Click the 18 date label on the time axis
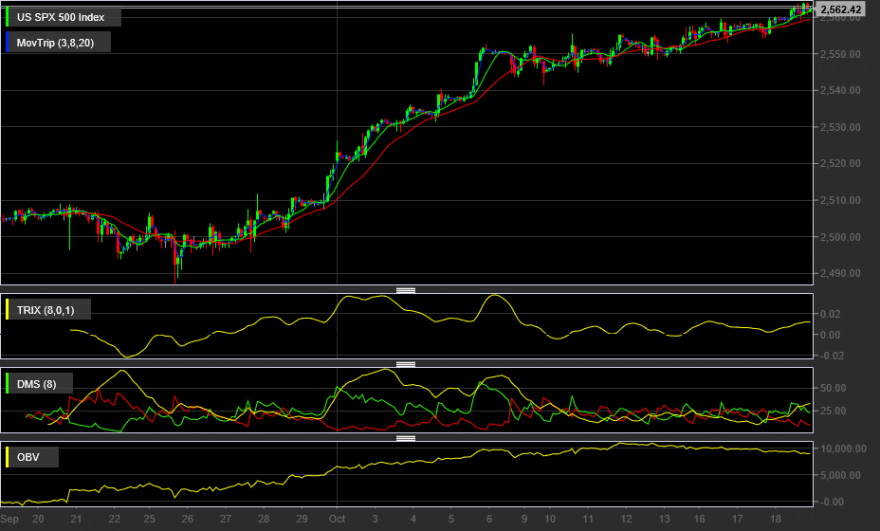880x531 pixels. tap(775, 519)
